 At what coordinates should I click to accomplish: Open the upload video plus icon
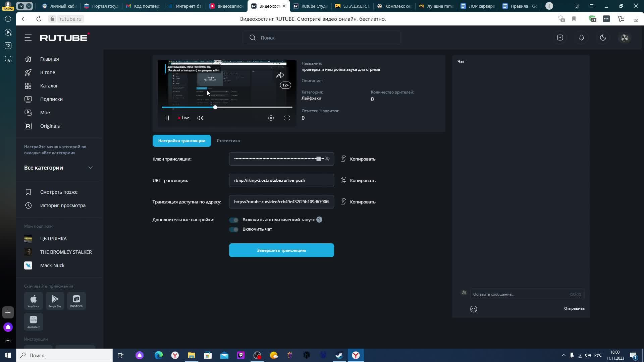pyautogui.click(x=560, y=38)
